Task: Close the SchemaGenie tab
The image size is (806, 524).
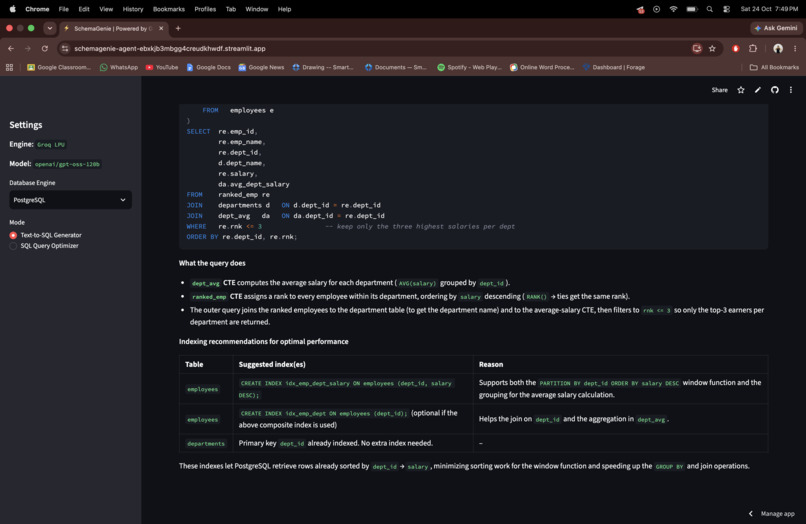Action: tap(161, 28)
